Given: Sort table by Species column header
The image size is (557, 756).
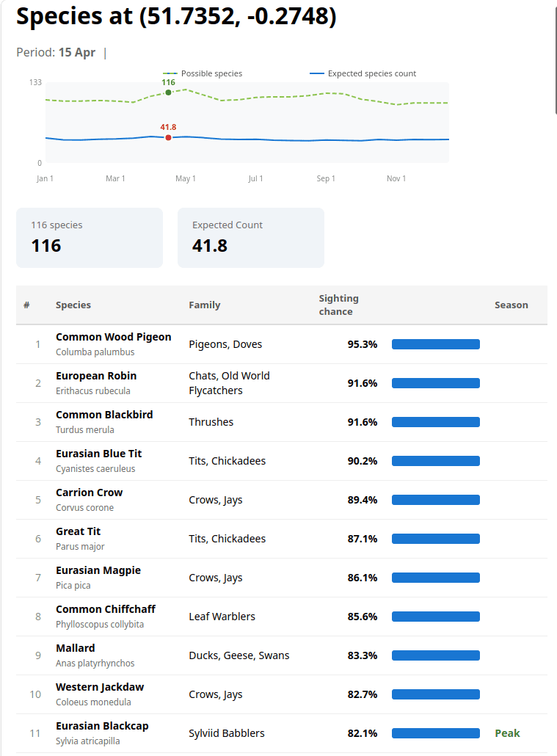Looking at the screenshot, I should tap(73, 305).
